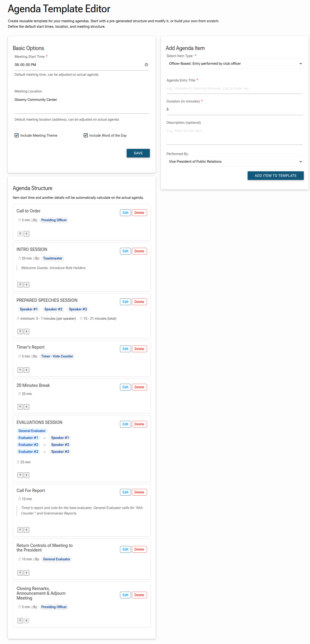This screenshot has width=310, height=644.
Task: Open the Select Item Type dropdown
Action: (234, 64)
